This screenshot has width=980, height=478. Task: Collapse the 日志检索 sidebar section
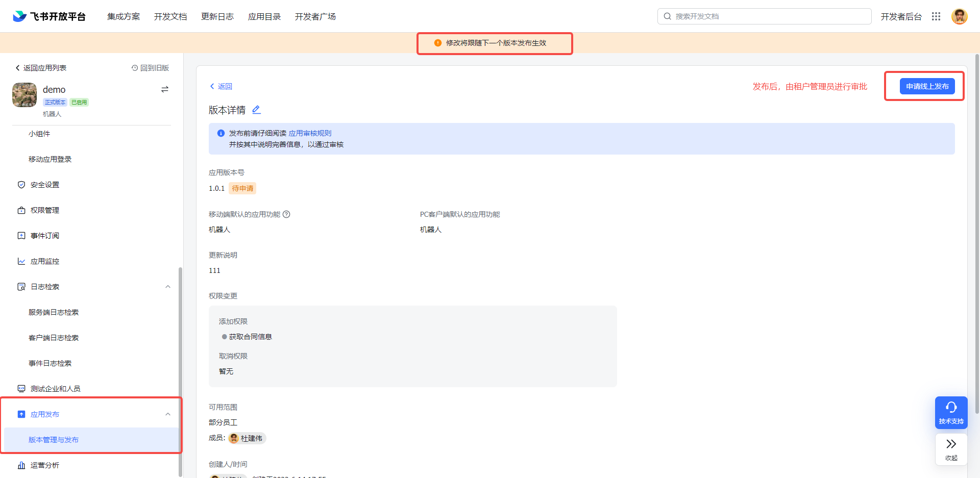[168, 287]
